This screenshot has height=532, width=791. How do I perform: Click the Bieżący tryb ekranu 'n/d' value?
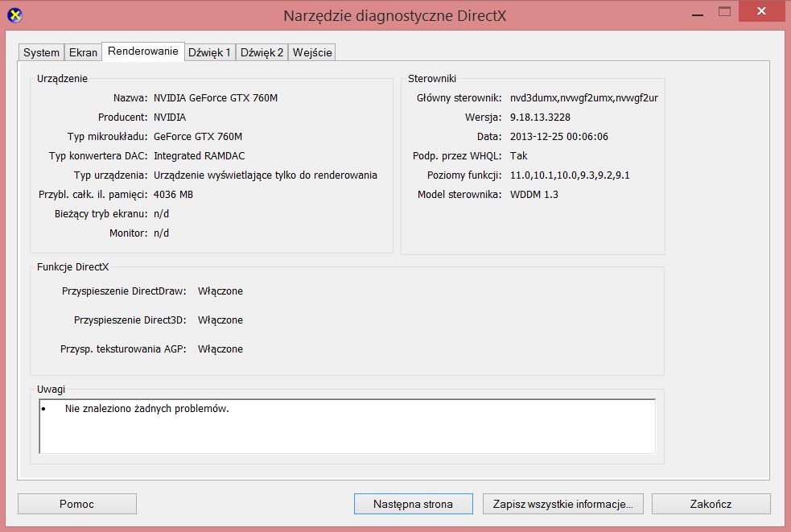[161, 214]
